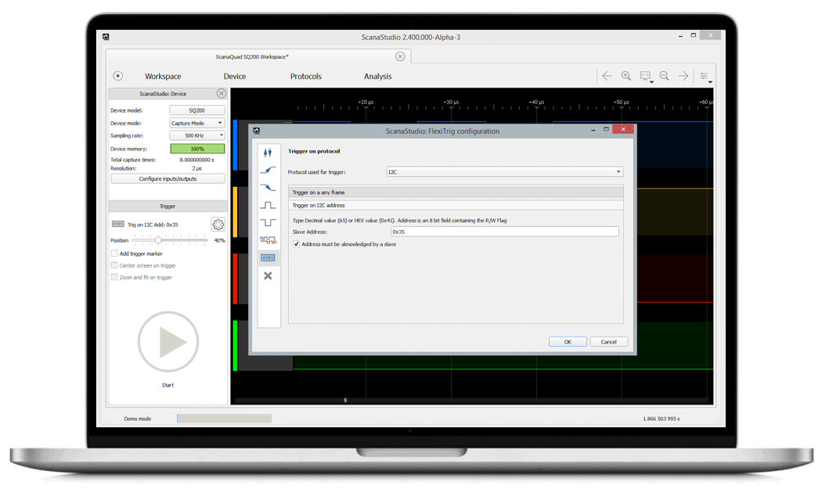The image size is (829, 504).
Task: Open trigger settings gear icon
Action: (218, 225)
